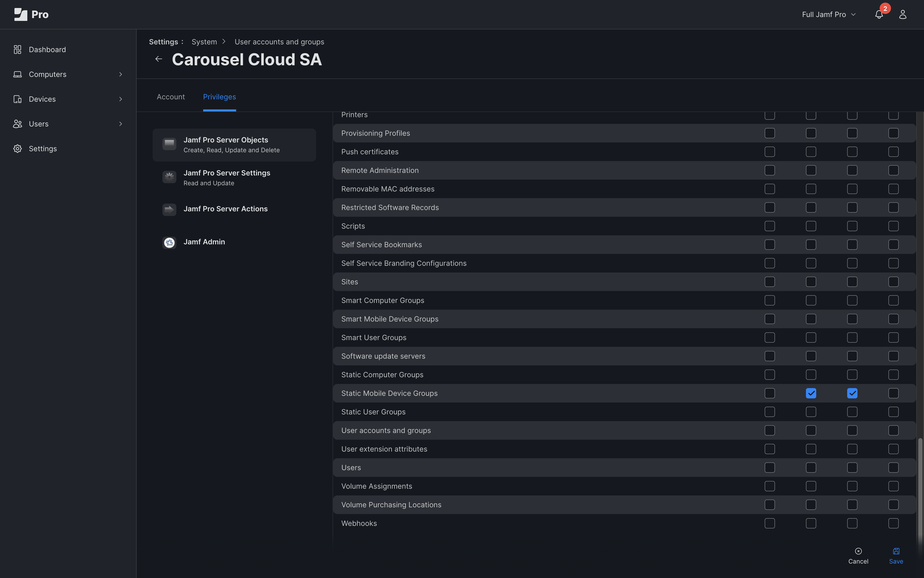924x578 pixels.
Task: Enable Delete privilege for Webhooks
Action: pyautogui.click(x=894, y=523)
